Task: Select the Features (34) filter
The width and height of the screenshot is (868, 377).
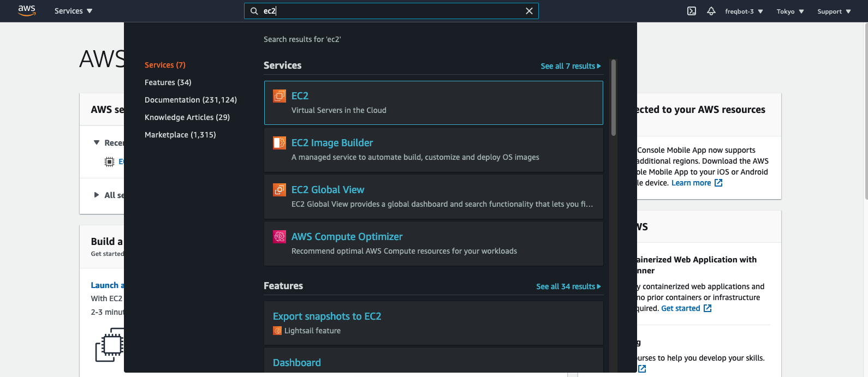Action: [168, 82]
